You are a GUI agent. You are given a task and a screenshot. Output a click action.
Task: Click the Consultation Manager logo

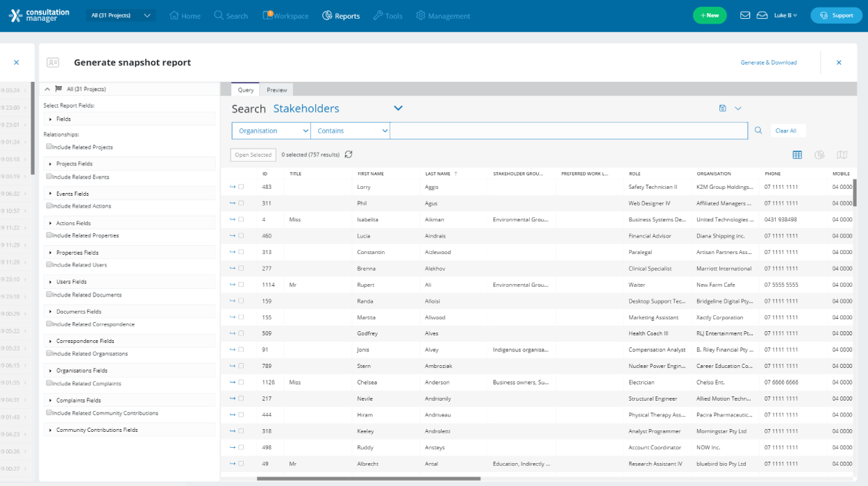coord(40,15)
